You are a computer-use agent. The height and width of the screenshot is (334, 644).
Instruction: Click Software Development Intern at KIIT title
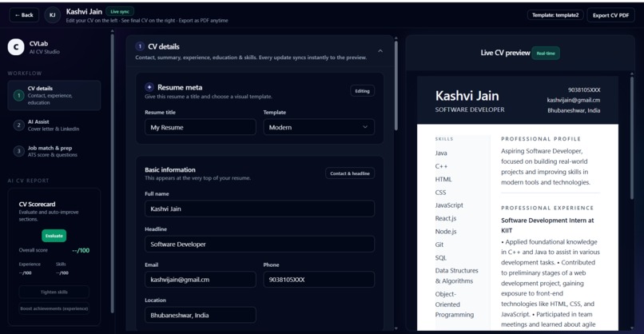pos(547,225)
